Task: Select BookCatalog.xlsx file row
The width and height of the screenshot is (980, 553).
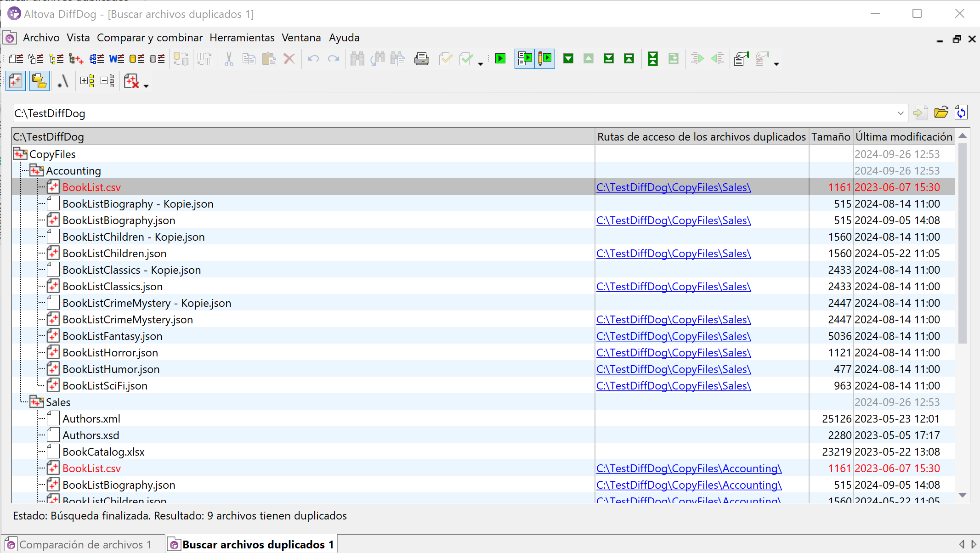Action: [x=483, y=451]
